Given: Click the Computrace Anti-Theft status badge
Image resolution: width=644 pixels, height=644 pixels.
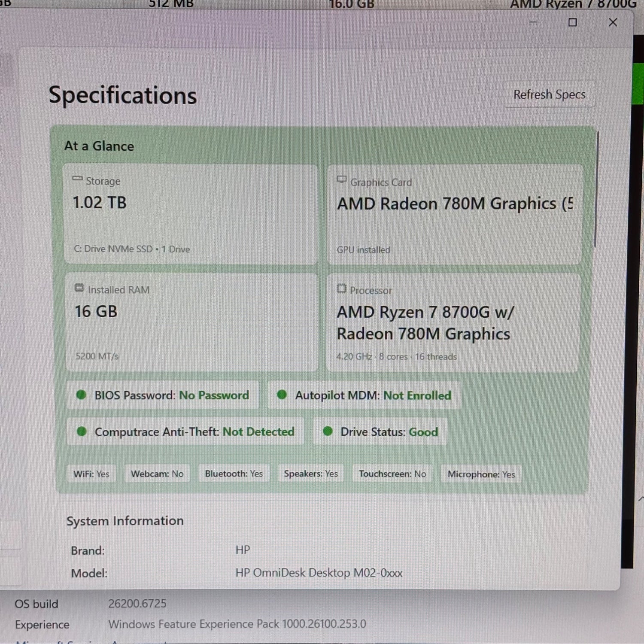Looking at the screenshot, I should coord(185,431).
